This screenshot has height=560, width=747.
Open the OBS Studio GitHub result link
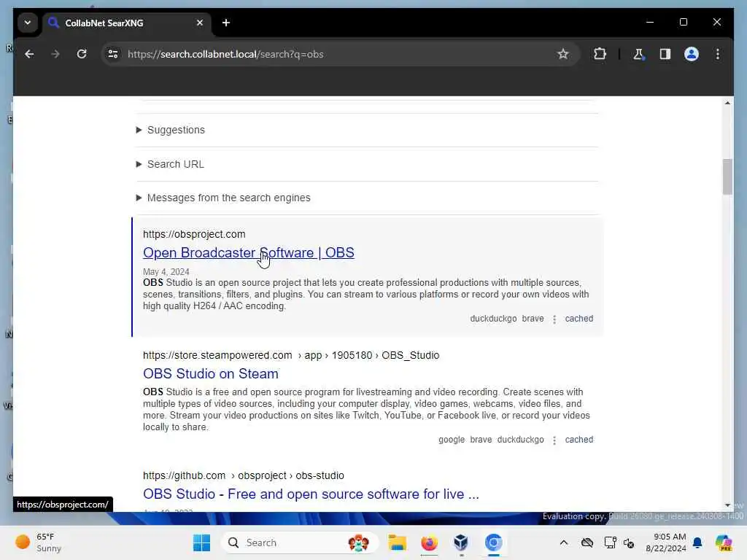(311, 494)
